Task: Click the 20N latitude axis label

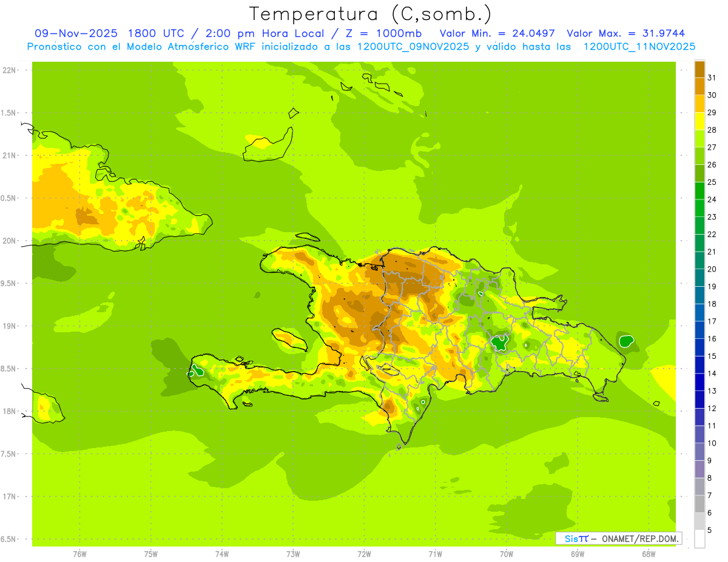Action: coord(10,241)
